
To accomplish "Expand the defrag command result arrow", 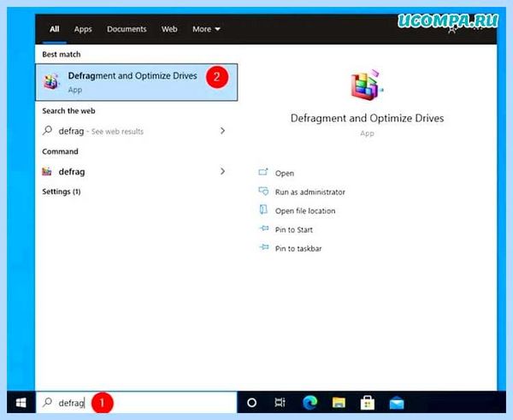I will 223,171.
